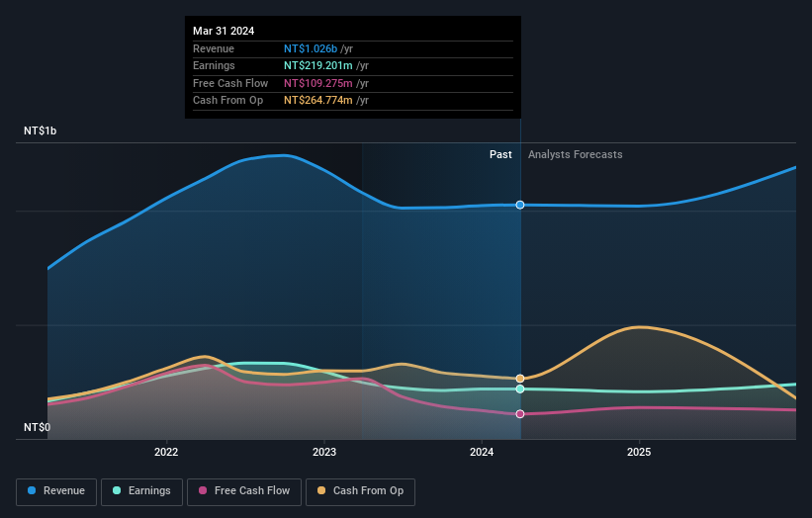Click the Free Cash Flow label in tooltip

[x=230, y=83]
